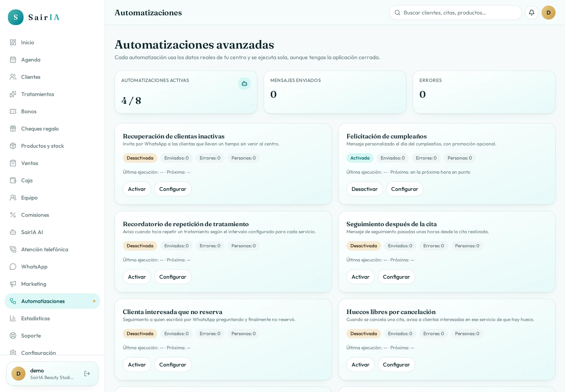Image resolution: width=565 pixels, height=392 pixels.
Task: Click Errores: 0 on Huecos libres card
Action: (x=433, y=333)
